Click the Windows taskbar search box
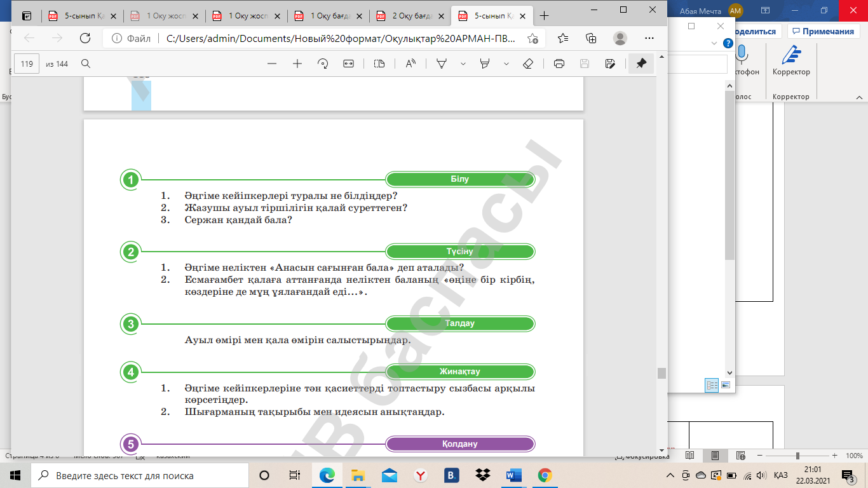The width and height of the screenshot is (868, 488). 140,475
